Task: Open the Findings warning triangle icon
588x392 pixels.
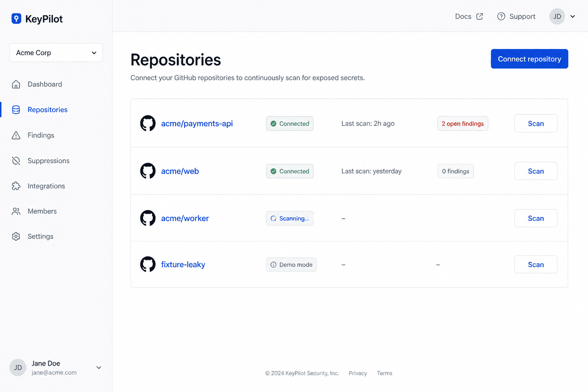Action: click(16, 135)
